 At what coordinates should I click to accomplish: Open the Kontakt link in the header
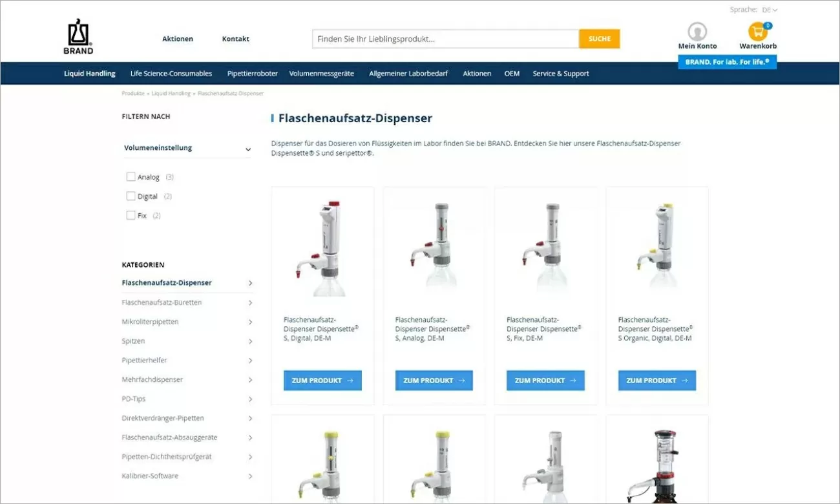235,39
